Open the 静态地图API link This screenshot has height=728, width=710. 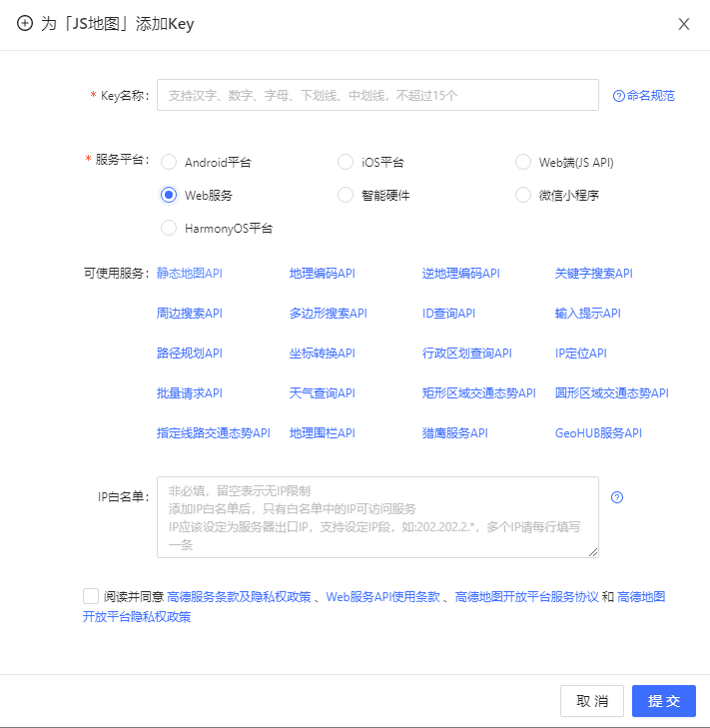pyautogui.click(x=190, y=274)
